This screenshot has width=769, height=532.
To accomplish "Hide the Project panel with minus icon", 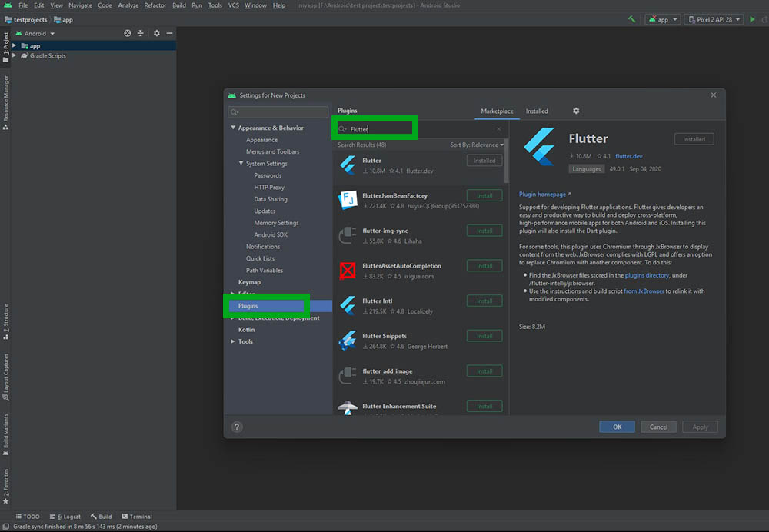I will pos(169,34).
